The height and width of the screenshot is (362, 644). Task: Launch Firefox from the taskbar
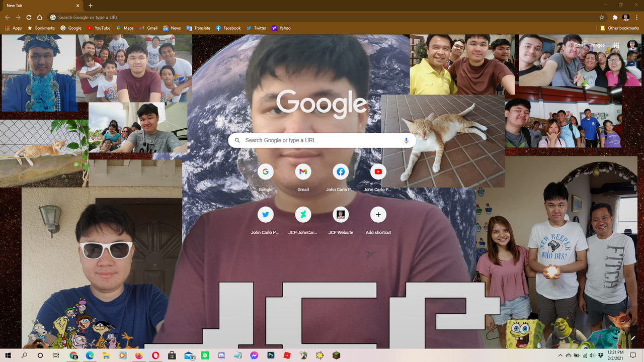pyautogui.click(x=139, y=355)
